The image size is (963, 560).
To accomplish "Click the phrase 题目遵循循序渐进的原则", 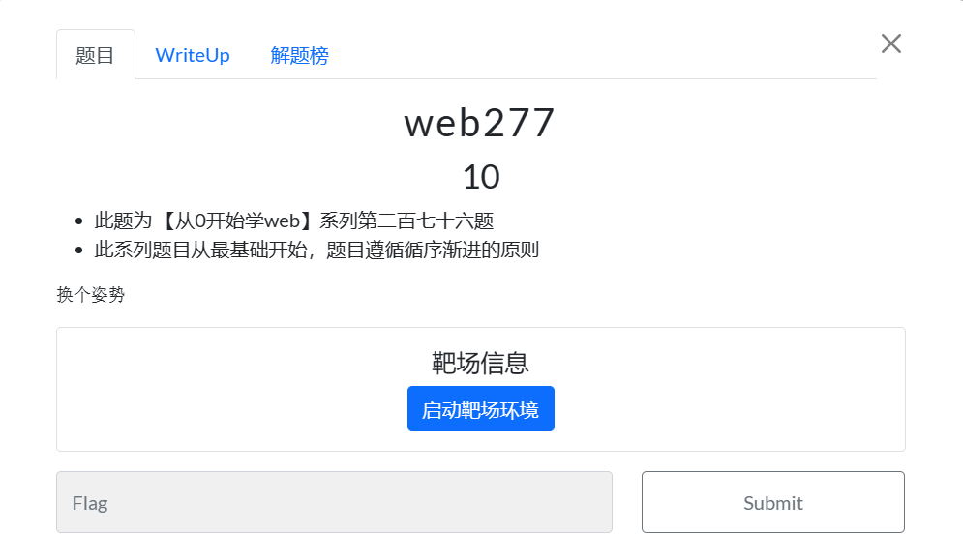I will 433,250.
